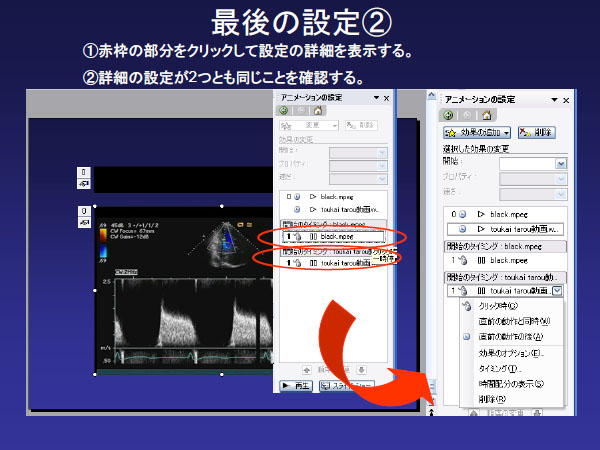Open dropdown arrow on selected toukai tarou動画 item
The image size is (600, 450).
556,290
